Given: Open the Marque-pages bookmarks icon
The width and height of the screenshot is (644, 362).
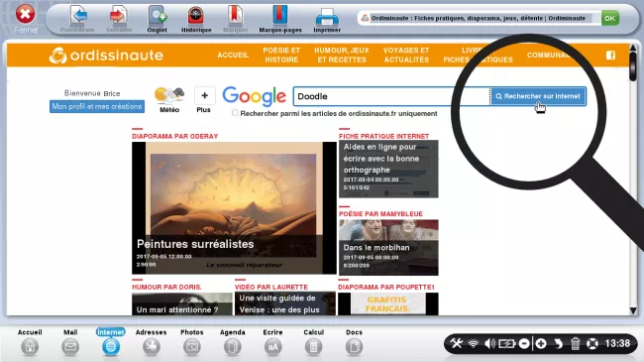Looking at the screenshot, I should point(280,19).
